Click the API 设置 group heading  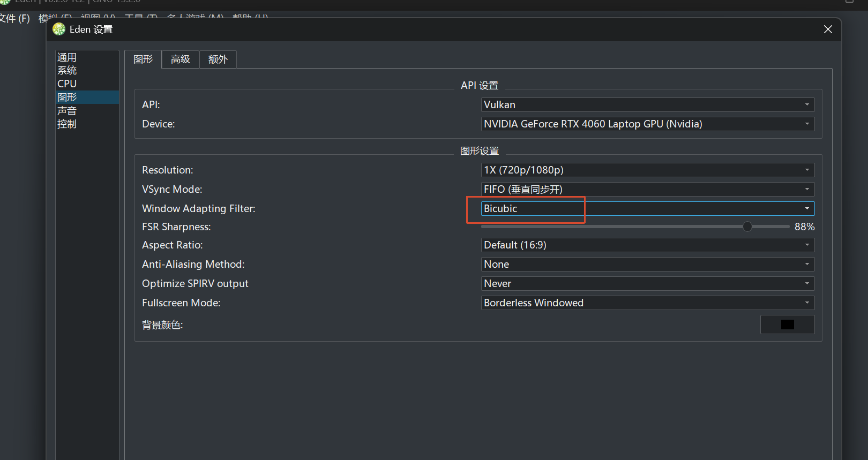(480, 86)
